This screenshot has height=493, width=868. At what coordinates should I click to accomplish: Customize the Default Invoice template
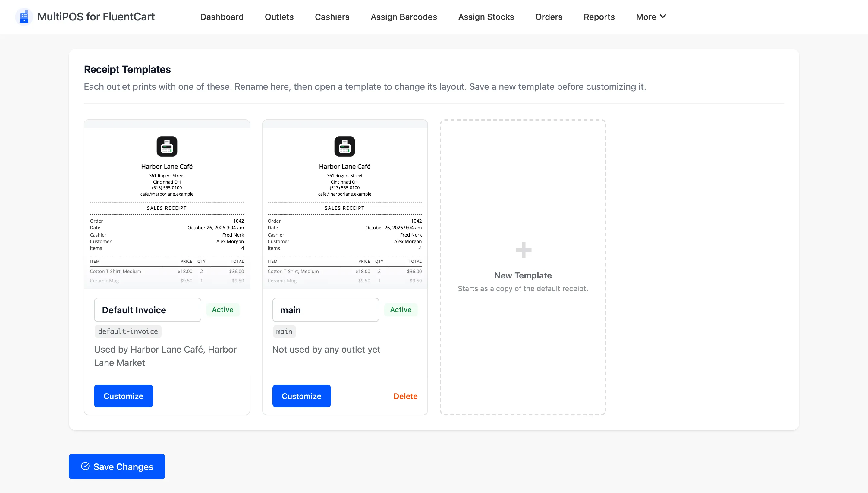[123, 396]
